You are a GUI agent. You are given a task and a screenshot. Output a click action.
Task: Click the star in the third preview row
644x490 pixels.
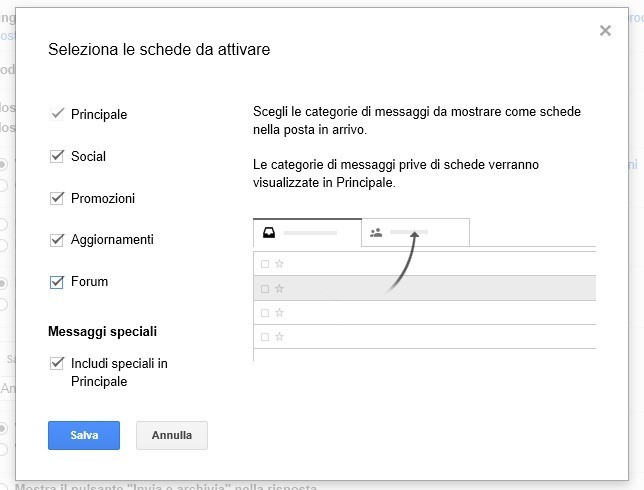click(280, 314)
